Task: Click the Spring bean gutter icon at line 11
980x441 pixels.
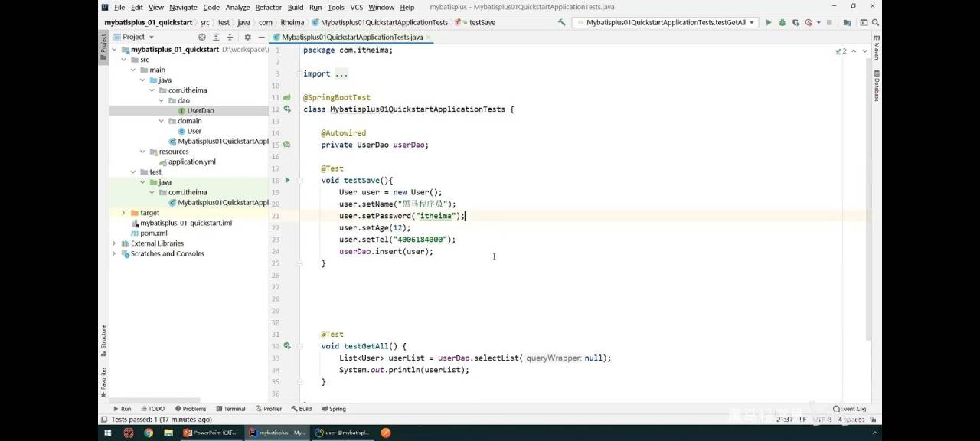Action: point(287,98)
